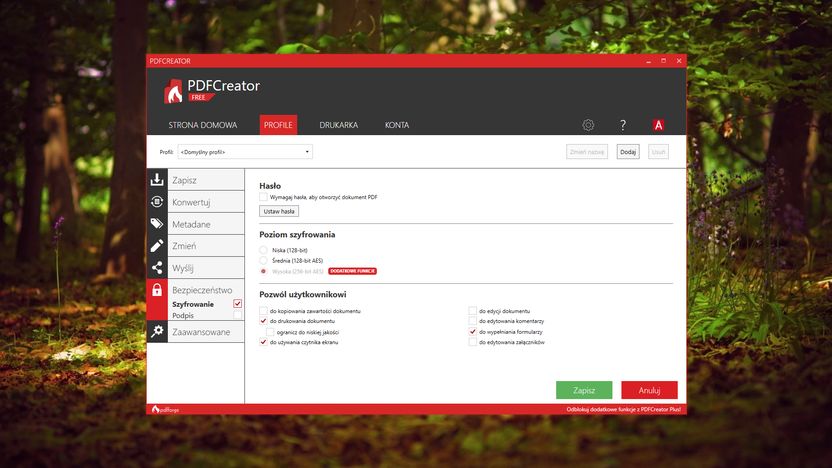Toggle the Podpis checkbox in the sidebar

237,315
